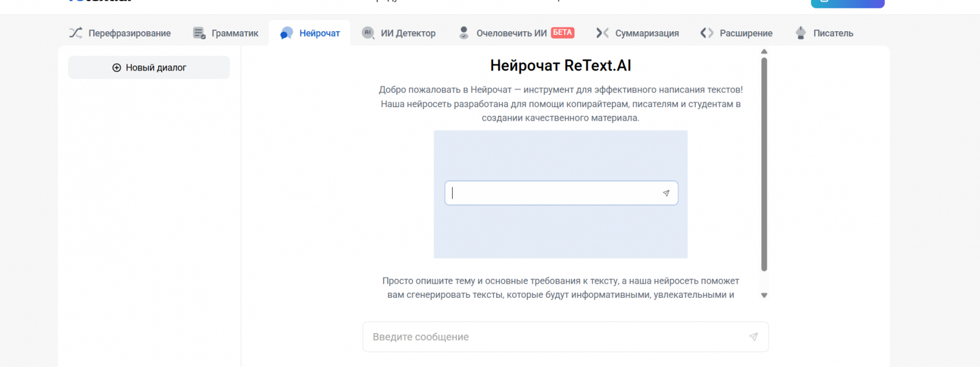
Task: Click send icon in message field
Action: tap(753, 337)
